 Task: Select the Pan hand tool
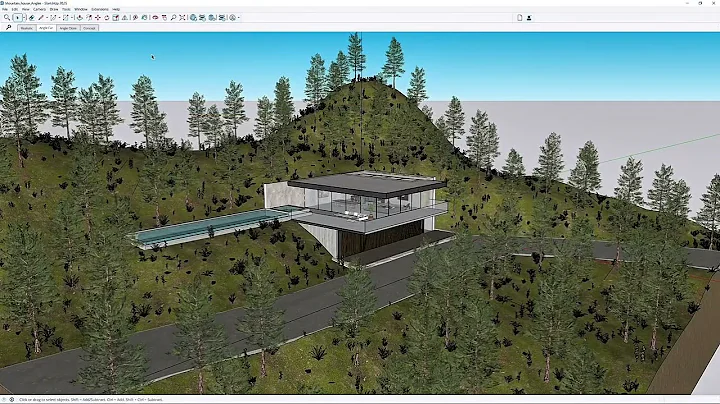click(x=164, y=17)
